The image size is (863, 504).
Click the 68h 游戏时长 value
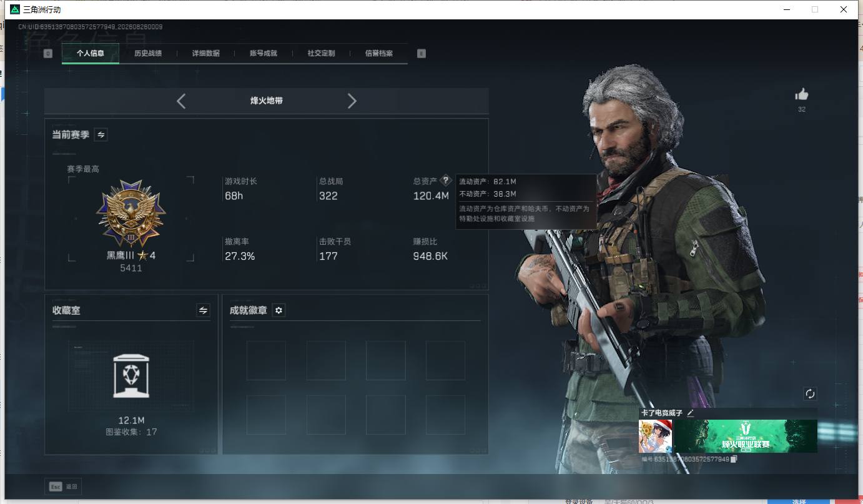pyautogui.click(x=234, y=196)
